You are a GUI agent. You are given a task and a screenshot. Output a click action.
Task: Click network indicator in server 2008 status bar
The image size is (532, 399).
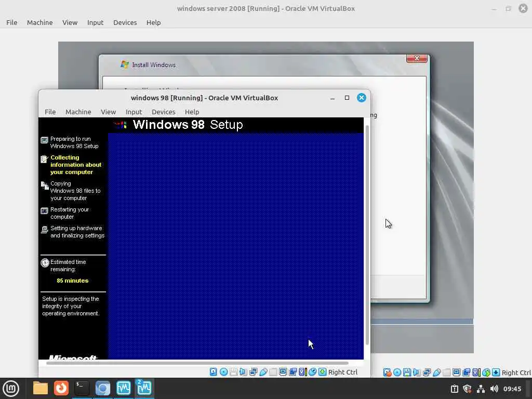[427, 373]
